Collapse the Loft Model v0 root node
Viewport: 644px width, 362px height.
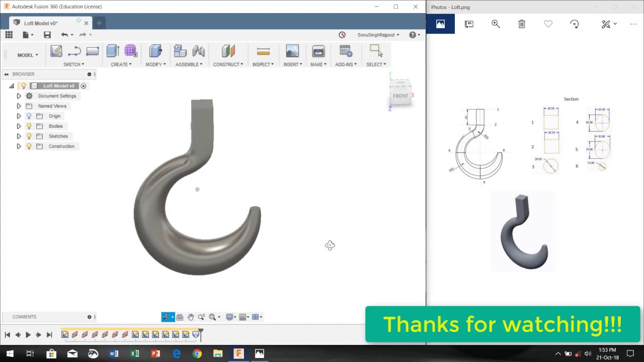tap(11, 86)
